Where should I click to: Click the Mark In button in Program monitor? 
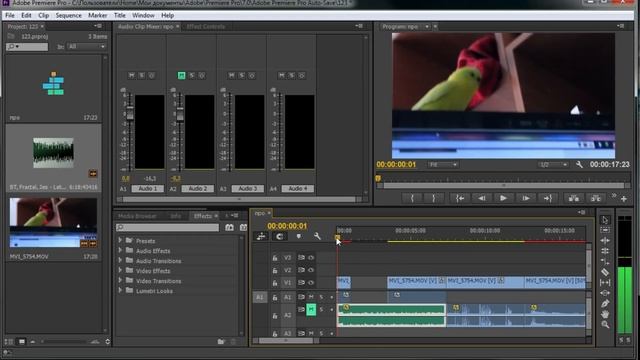pyautogui.click(x=412, y=198)
